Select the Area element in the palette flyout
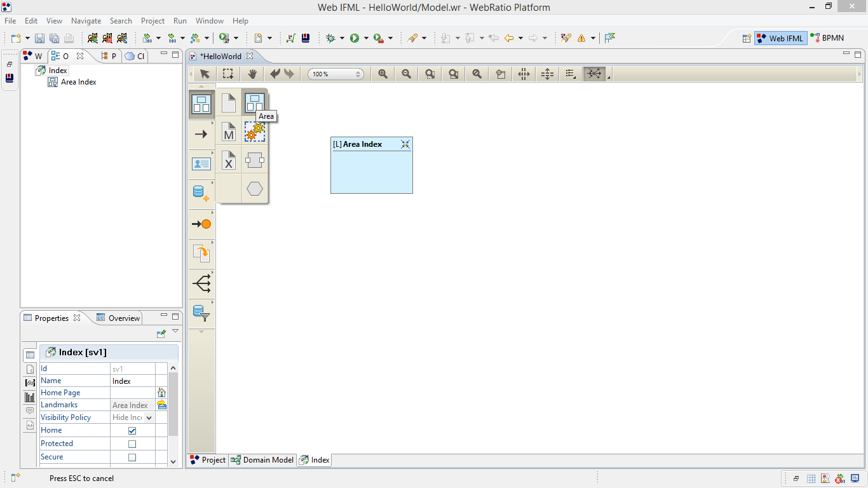Screen dimensions: 868x488 point(255,103)
